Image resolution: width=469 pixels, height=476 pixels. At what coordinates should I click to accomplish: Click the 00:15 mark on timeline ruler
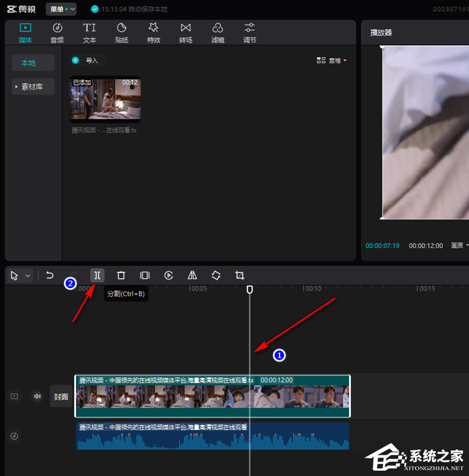[426, 288]
